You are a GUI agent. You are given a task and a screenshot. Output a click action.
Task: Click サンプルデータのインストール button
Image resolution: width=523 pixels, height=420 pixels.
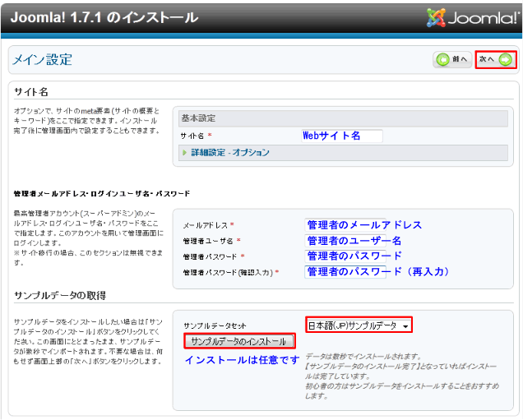tap(239, 341)
